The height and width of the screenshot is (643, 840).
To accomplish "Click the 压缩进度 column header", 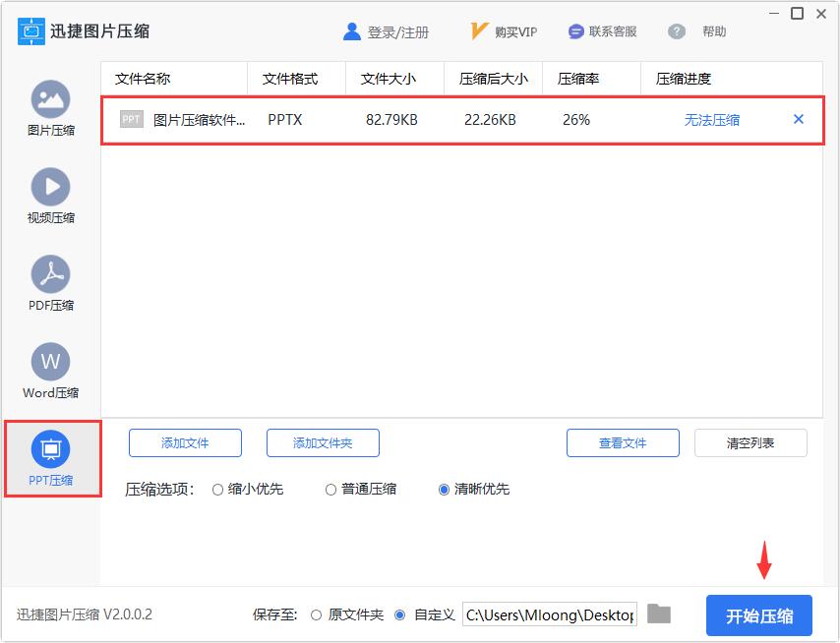I will click(x=684, y=79).
